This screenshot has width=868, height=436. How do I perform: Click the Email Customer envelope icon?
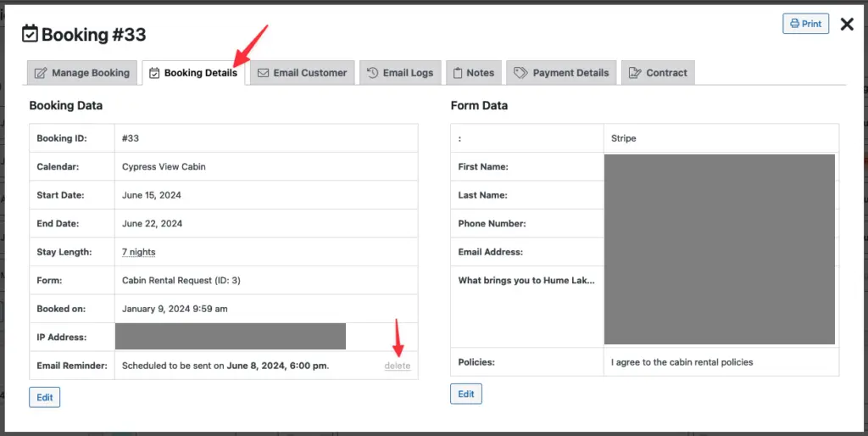264,73
